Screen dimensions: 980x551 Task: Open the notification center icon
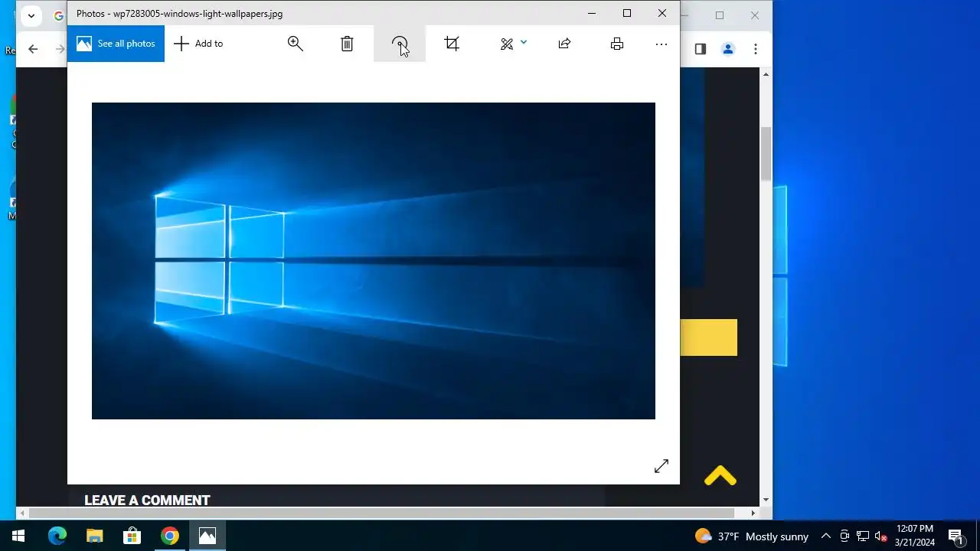click(x=955, y=536)
